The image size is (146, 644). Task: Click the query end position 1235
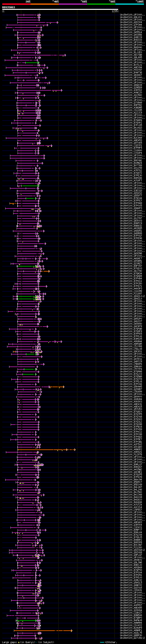click(x=115, y=11)
